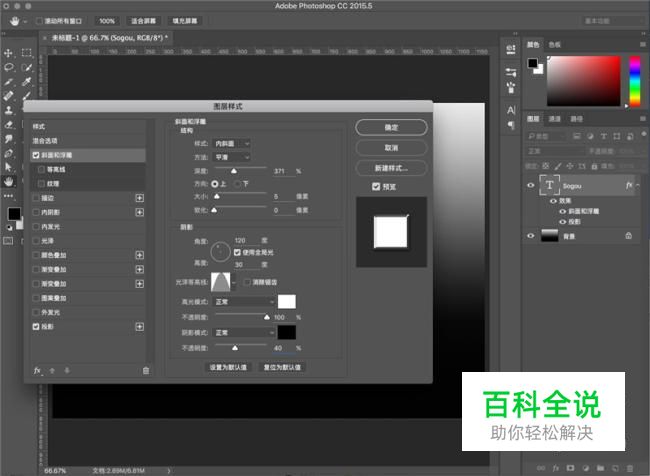Open the 方法 dropdown showing 平滑
Viewport: 650px width, 476px height.
pyautogui.click(x=231, y=157)
